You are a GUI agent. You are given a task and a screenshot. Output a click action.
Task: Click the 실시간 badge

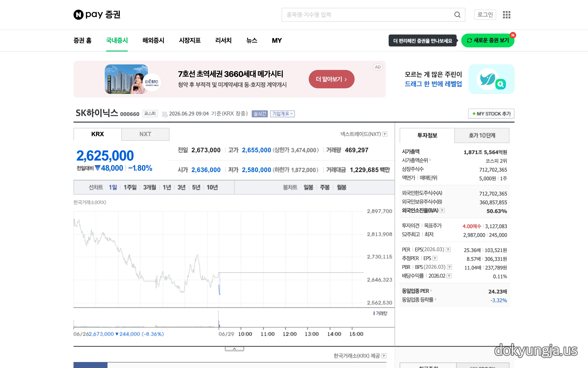(x=260, y=114)
